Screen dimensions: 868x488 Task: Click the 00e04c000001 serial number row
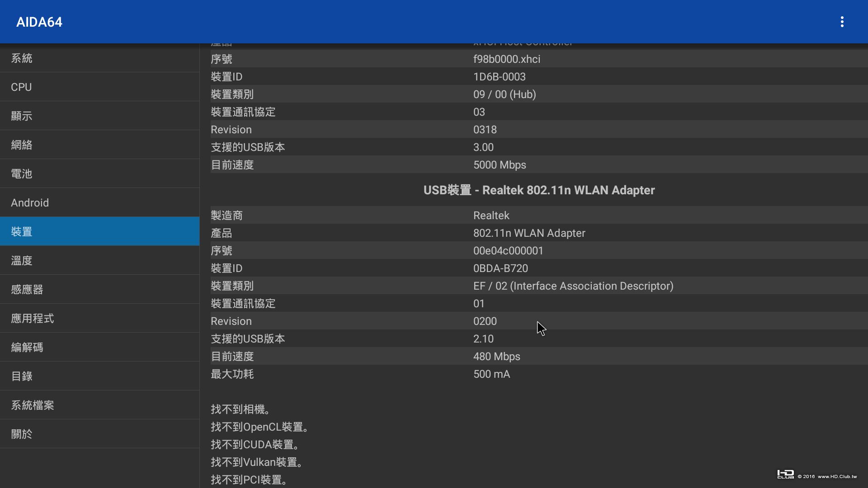(x=538, y=251)
